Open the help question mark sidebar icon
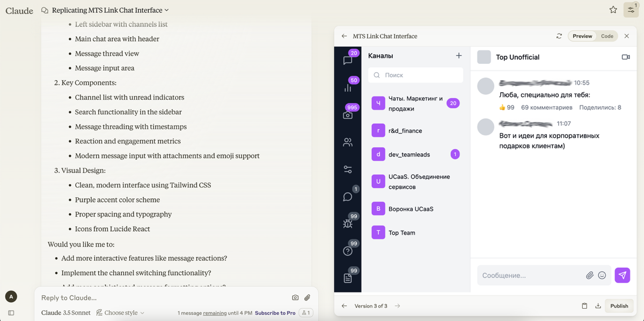Image resolution: width=644 pixels, height=321 pixels. (348, 251)
